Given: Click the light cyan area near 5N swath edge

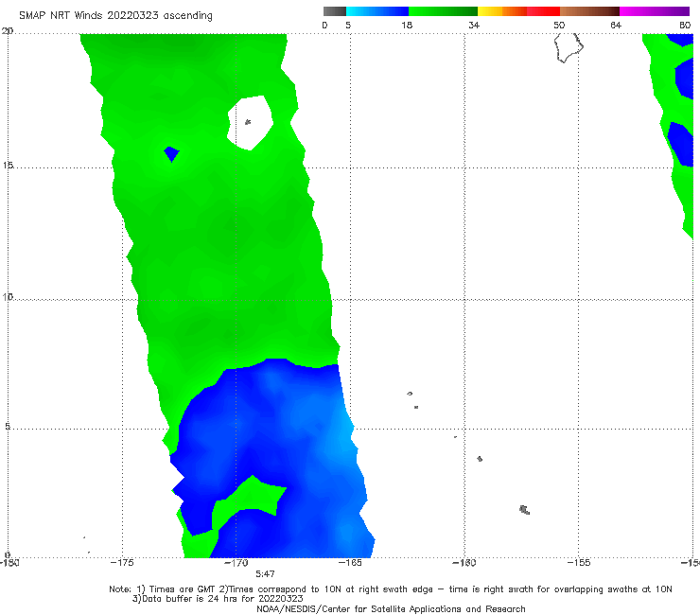Looking at the screenshot, I should (343, 433).
